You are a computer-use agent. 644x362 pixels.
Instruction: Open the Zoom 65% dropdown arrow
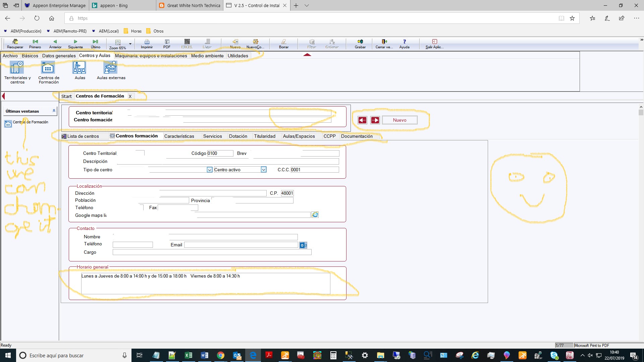130,44
